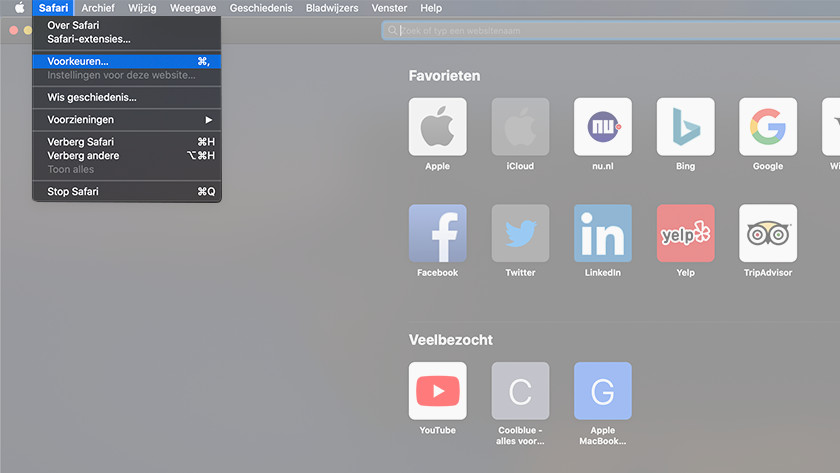Open the Facebook favorite tile
Screen dimensions: 840x473
(x=437, y=233)
